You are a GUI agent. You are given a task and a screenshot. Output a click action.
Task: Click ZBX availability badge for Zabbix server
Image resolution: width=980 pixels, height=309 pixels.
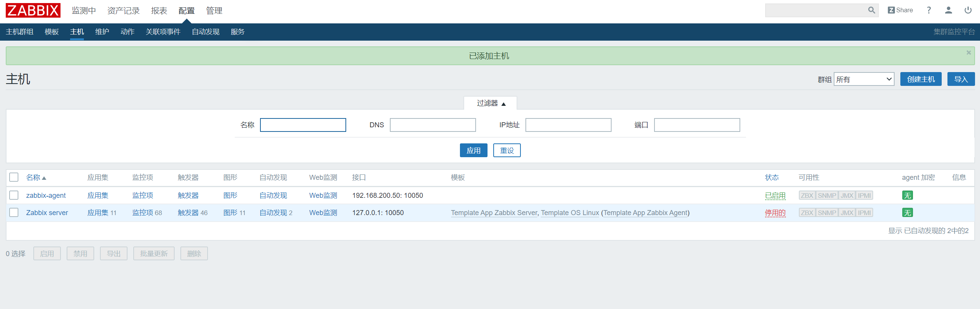point(807,213)
